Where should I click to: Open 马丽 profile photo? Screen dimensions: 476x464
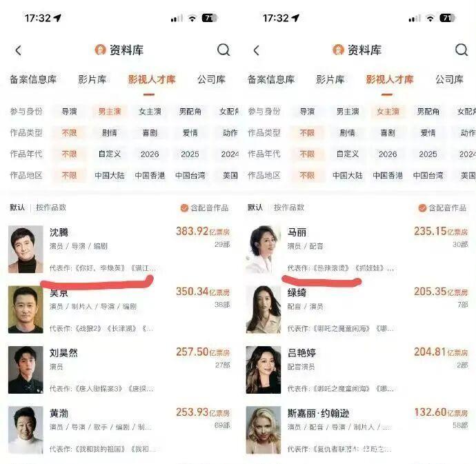tap(264, 249)
